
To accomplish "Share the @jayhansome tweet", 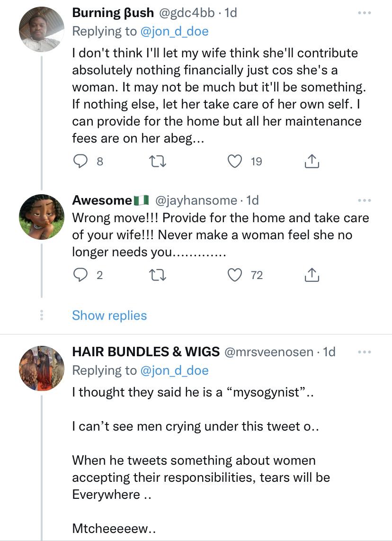I will [x=311, y=275].
